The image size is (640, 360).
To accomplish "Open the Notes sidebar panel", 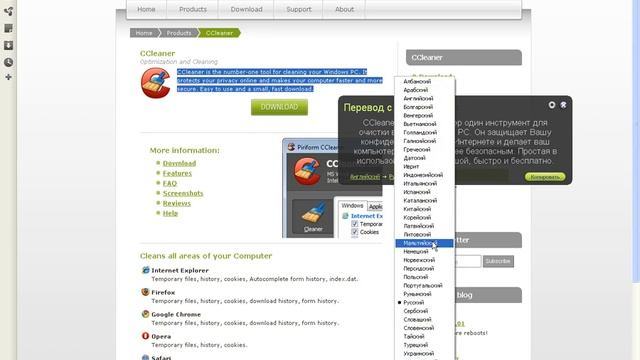I will click(x=8, y=28).
